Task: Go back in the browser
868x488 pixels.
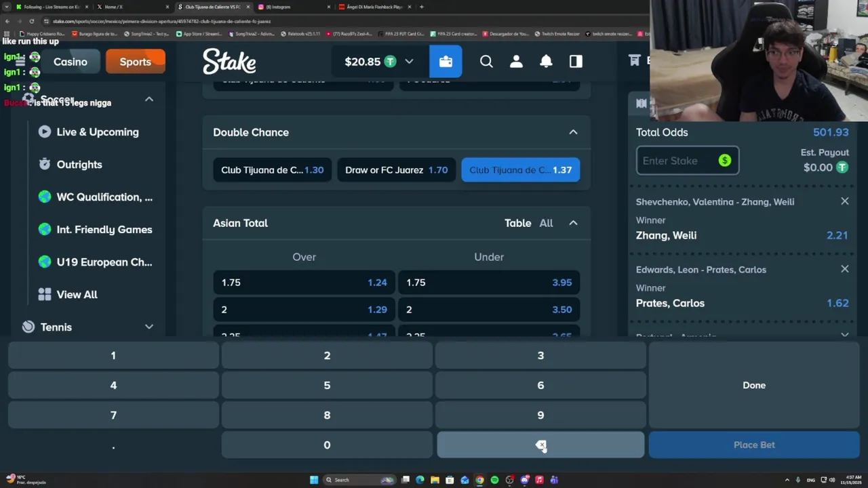Action: [7, 22]
